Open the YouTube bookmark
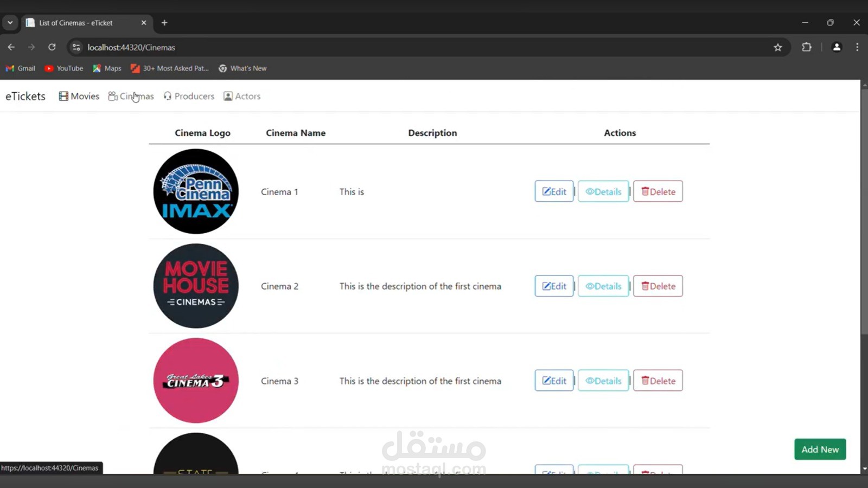868x488 pixels. pyautogui.click(x=64, y=68)
